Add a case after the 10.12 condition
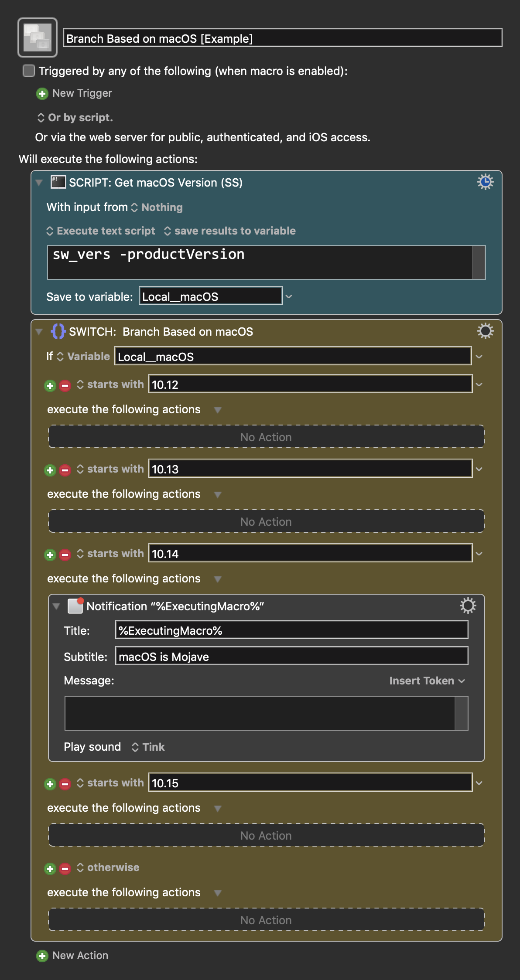This screenshot has width=520, height=980. pyautogui.click(x=50, y=385)
